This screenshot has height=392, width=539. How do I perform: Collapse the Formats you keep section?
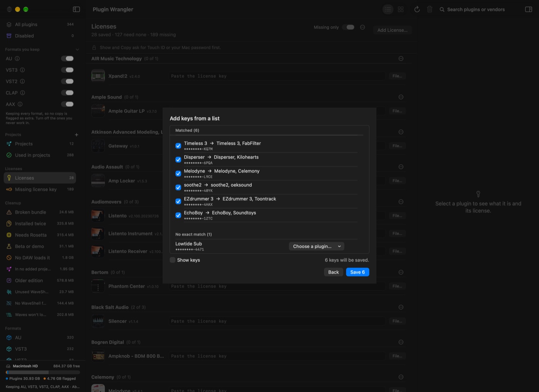(x=77, y=49)
